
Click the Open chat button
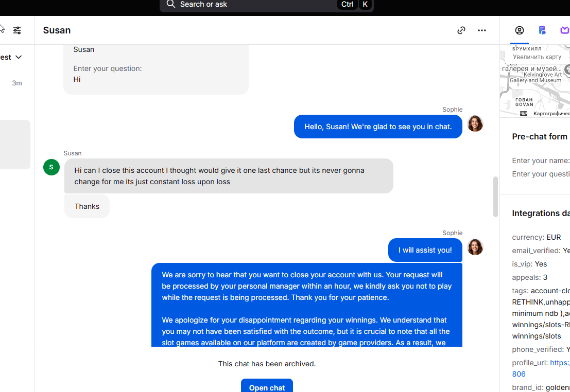267,386
